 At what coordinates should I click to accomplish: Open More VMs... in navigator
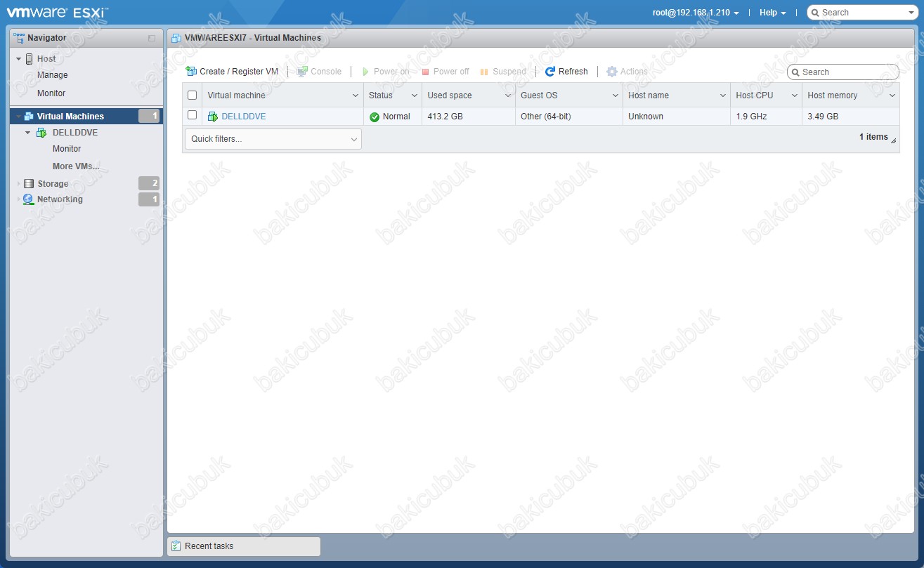coord(76,166)
